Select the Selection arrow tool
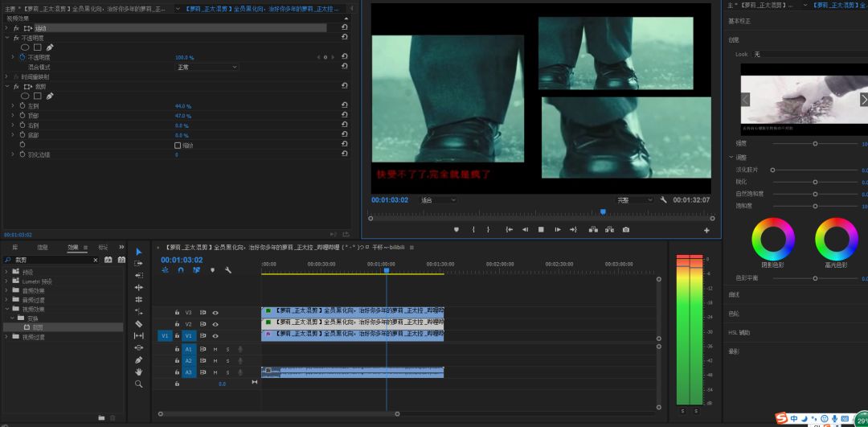The height and width of the screenshot is (427, 868). 139,252
